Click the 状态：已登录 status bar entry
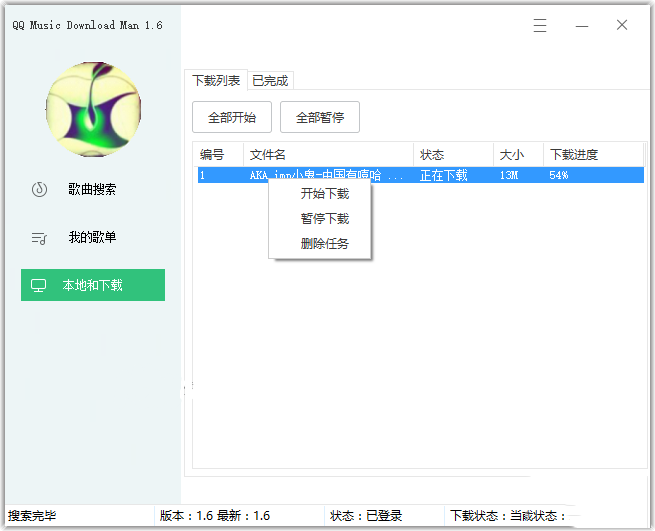 366,516
